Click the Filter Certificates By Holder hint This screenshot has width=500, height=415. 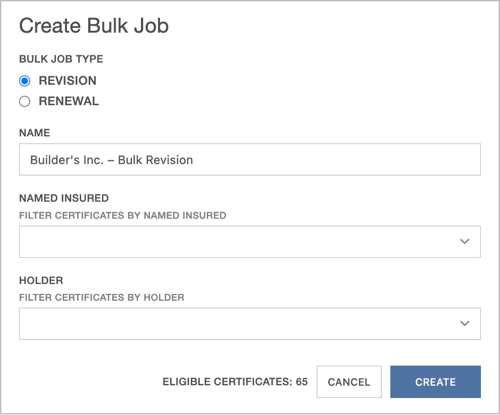(102, 297)
